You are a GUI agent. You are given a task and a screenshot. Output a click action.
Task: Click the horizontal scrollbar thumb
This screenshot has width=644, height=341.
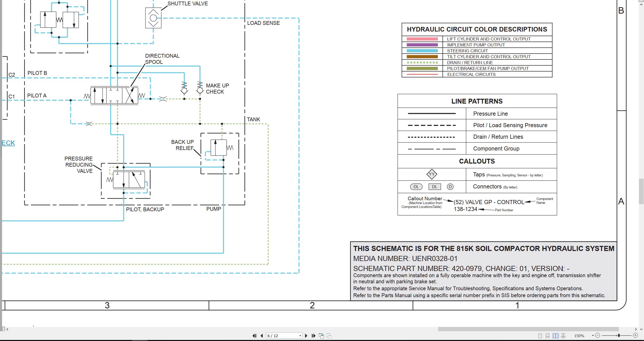tap(528, 329)
